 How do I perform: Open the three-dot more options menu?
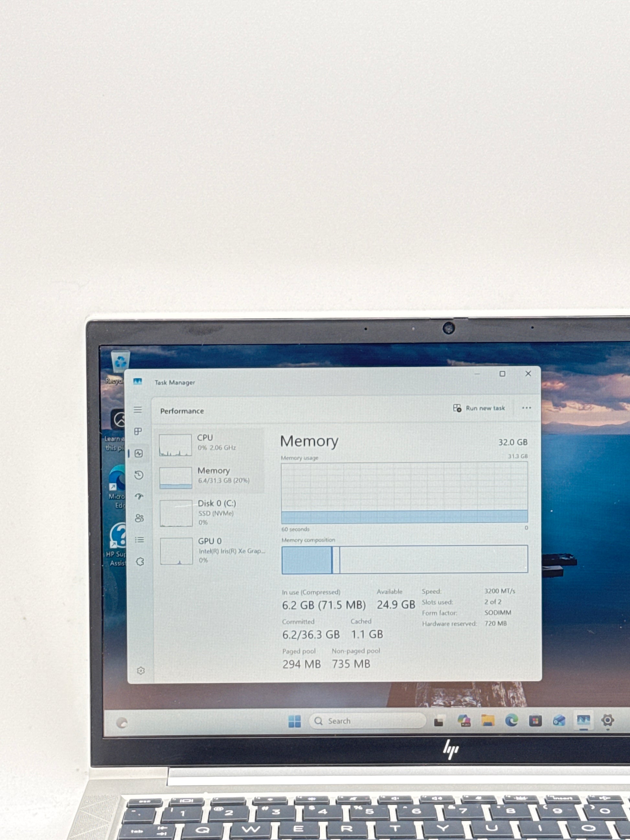click(526, 408)
